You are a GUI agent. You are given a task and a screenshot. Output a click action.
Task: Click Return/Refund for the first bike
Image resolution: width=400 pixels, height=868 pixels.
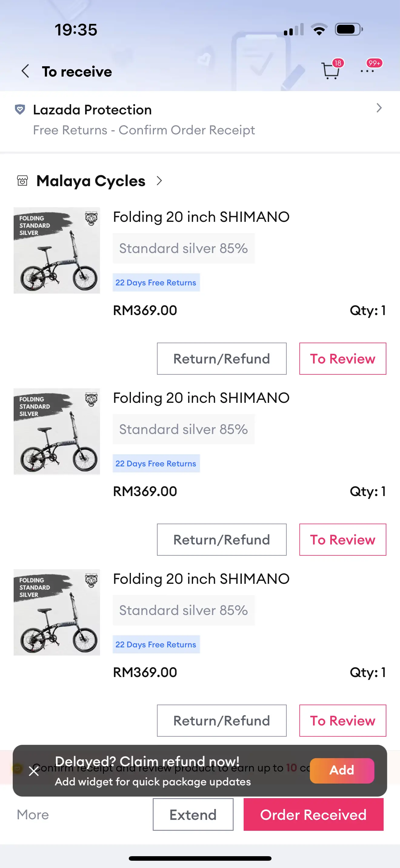(222, 359)
